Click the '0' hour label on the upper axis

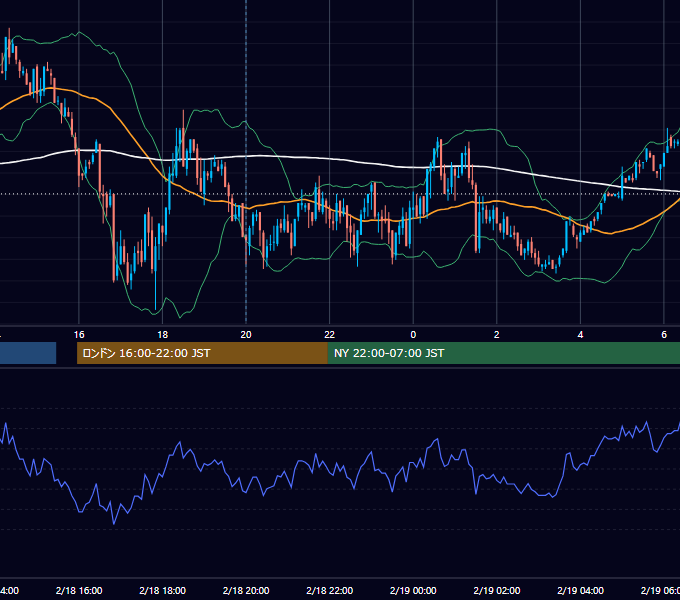(413, 335)
